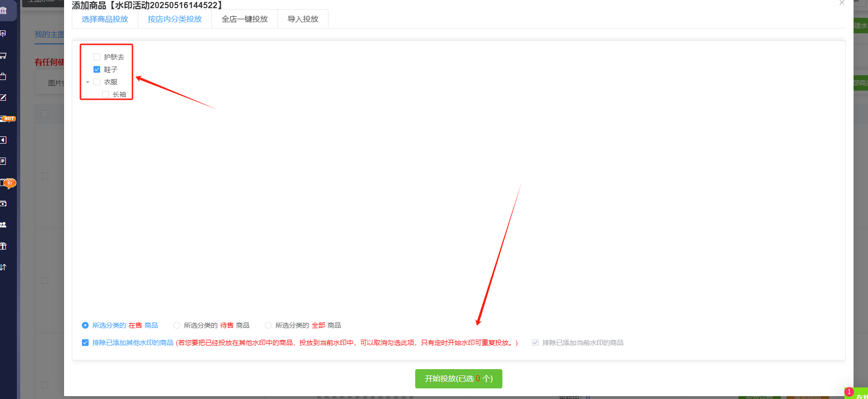This screenshot has width=868, height=399.
Task: Click the up-down sort arrows sidebar icon
Action: pyautogui.click(x=3, y=267)
